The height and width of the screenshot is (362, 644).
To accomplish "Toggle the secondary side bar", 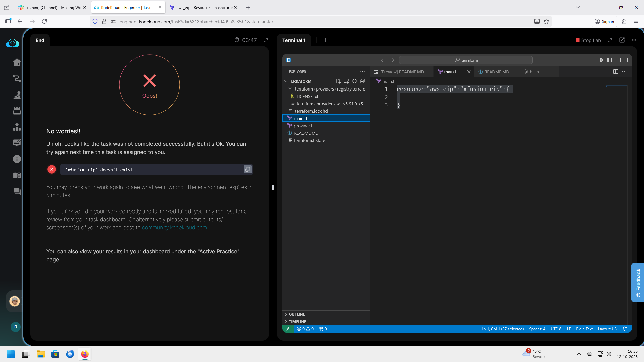I will pyautogui.click(x=627, y=60).
